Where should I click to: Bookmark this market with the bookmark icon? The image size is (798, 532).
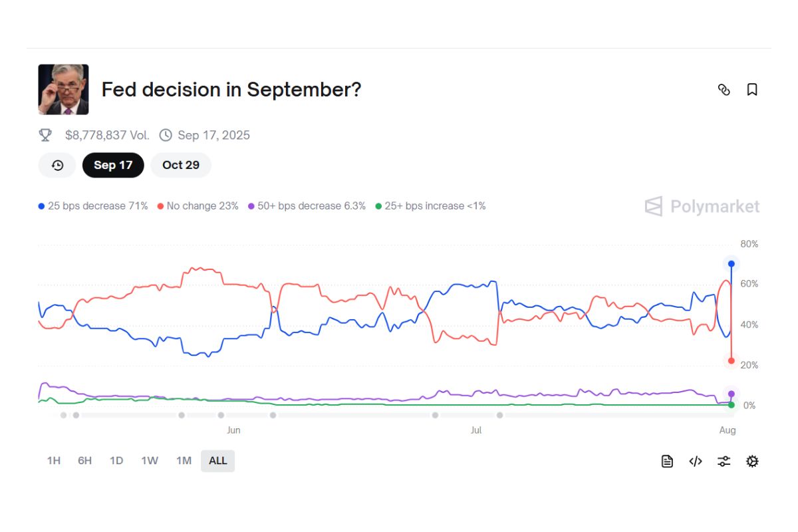click(x=752, y=90)
